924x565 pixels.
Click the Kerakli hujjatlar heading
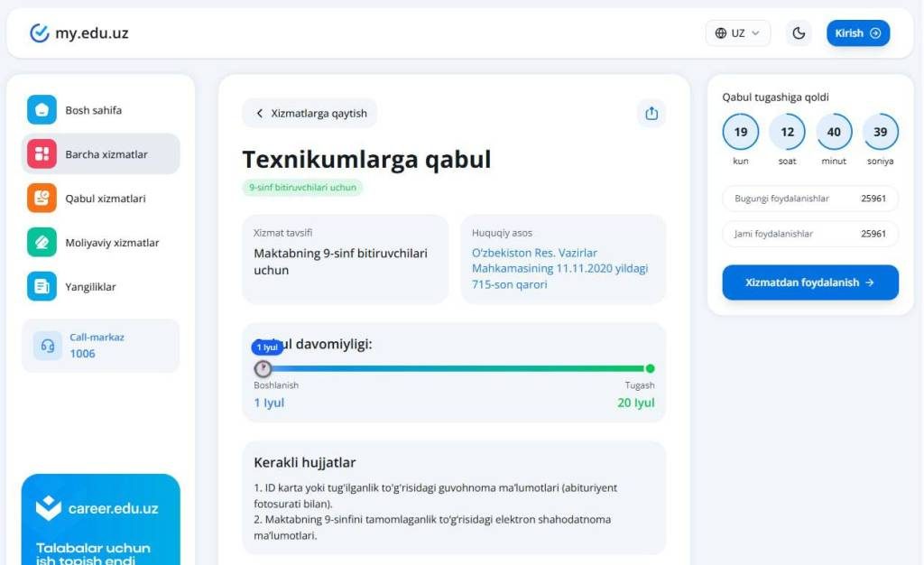click(305, 462)
